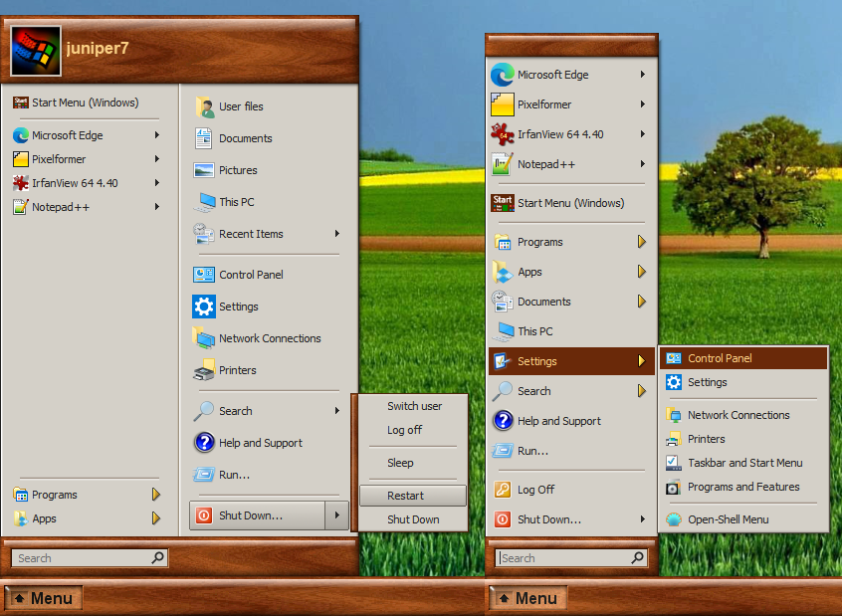This screenshot has width=842, height=616.
Task: Click the Open-Shell Menu shell icon
Action: coord(674,519)
